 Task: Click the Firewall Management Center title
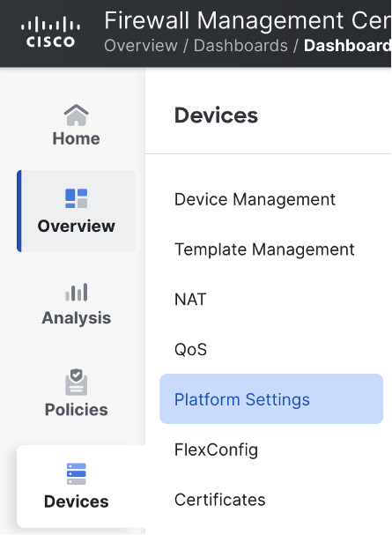point(248,20)
